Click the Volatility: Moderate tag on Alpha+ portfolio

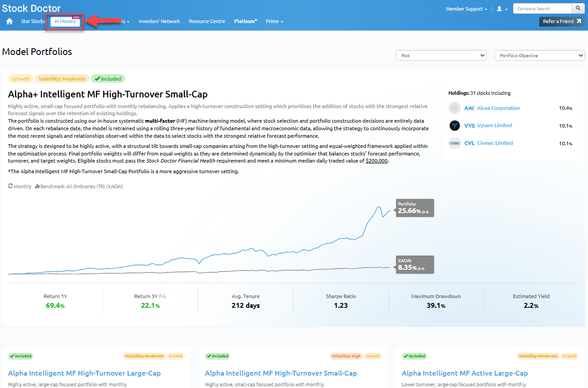62,79
